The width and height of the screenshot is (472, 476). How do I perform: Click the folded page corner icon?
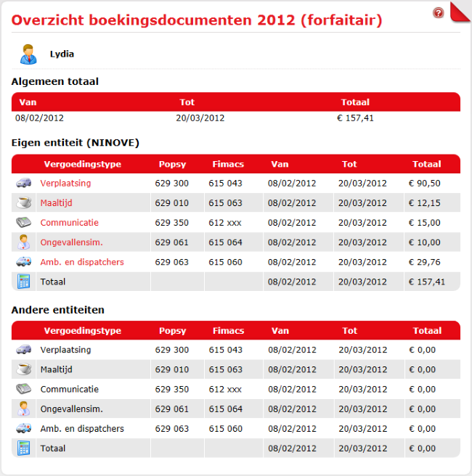click(x=460, y=12)
